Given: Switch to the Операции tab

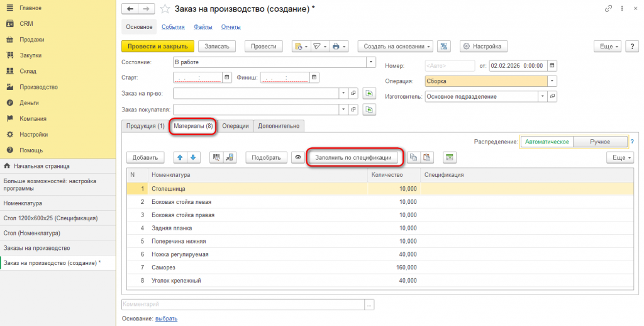Looking at the screenshot, I should (235, 126).
